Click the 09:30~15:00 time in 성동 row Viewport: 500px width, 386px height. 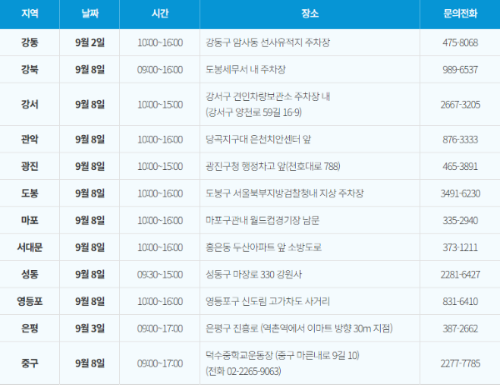[x=160, y=274]
